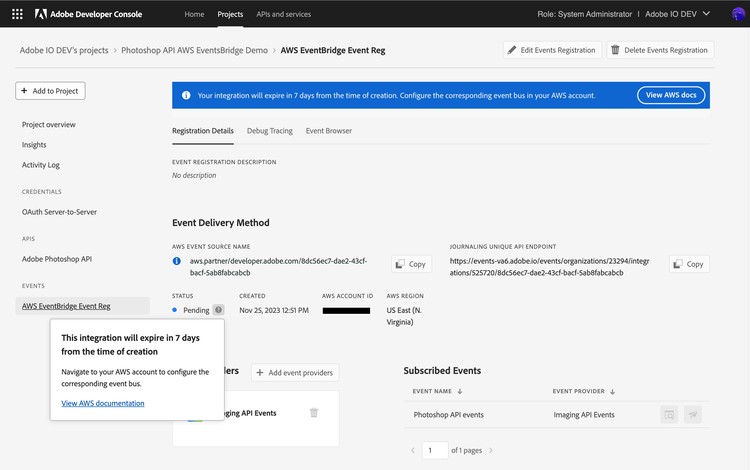This screenshot has height=470, width=750.
Task: Browse events for Photoshop API events
Action: tap(669, 414)
